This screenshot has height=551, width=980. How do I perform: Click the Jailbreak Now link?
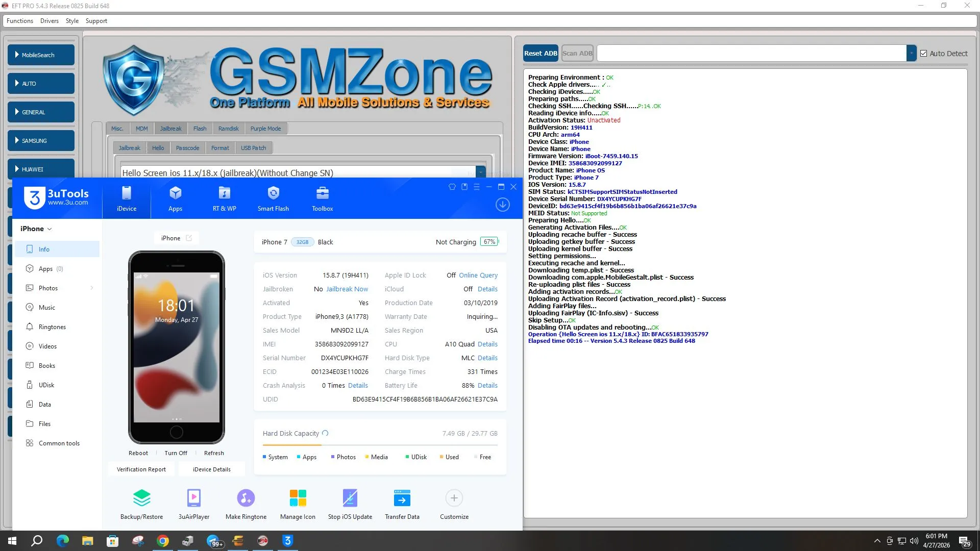pyautogui.click(x=347, y=289)
